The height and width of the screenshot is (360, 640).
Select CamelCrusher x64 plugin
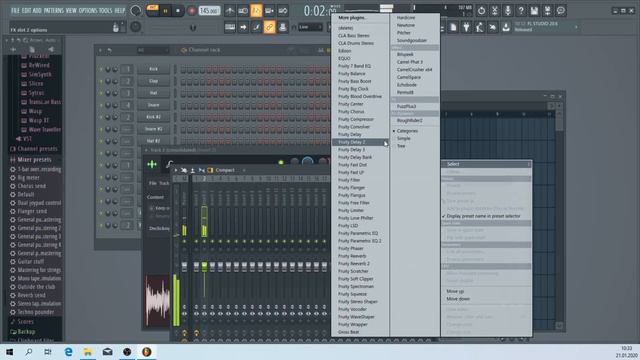tap(415, 70)
